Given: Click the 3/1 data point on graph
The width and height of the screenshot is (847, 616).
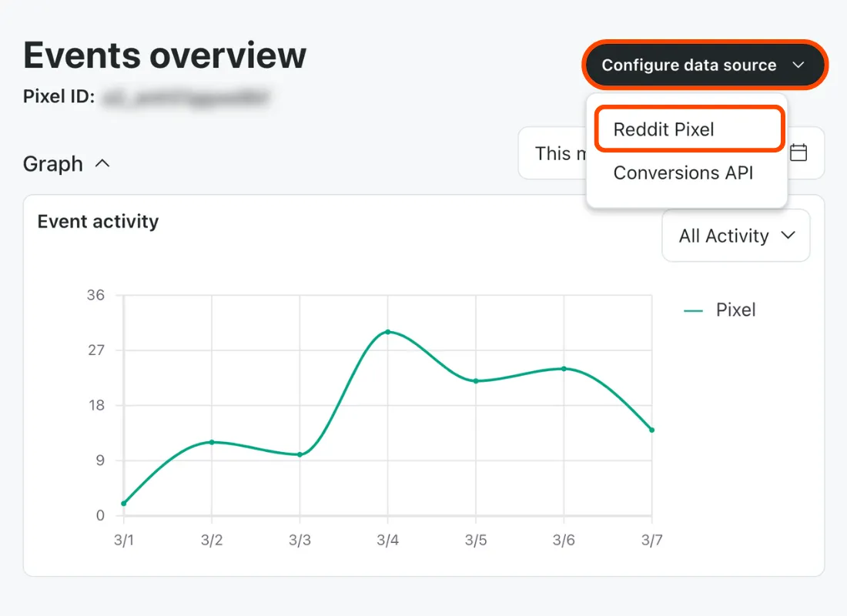Looking at the screenshot, I should [124, 504].
